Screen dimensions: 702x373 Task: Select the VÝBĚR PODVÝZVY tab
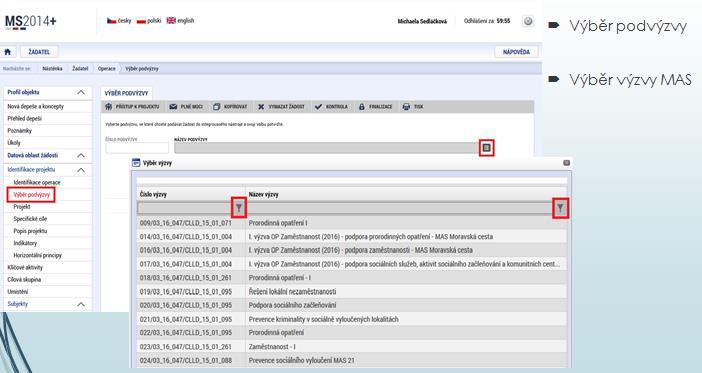(x=126, y=93)
